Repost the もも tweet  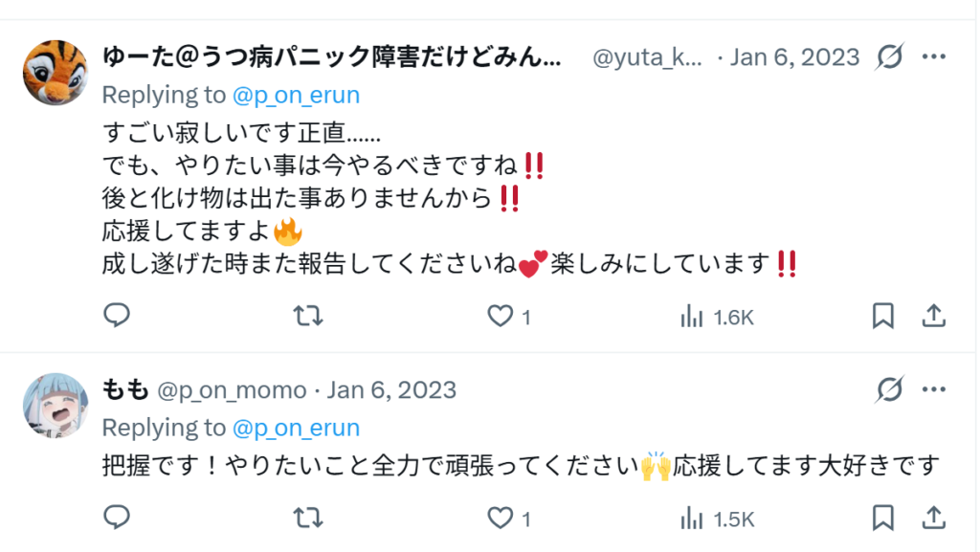(307, 519)
